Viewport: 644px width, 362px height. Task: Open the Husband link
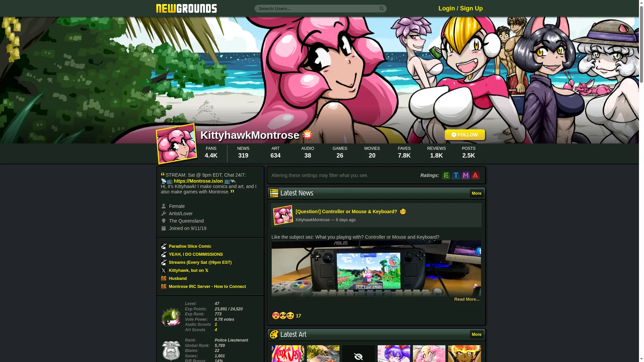[x=178, y=279]
